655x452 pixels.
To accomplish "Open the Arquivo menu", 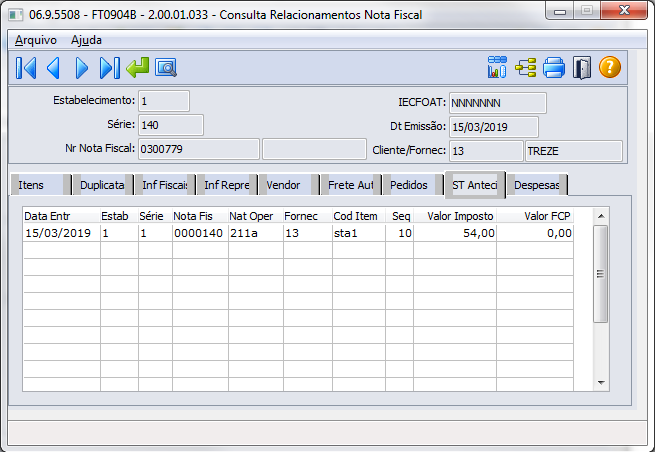I will (36, 40).
